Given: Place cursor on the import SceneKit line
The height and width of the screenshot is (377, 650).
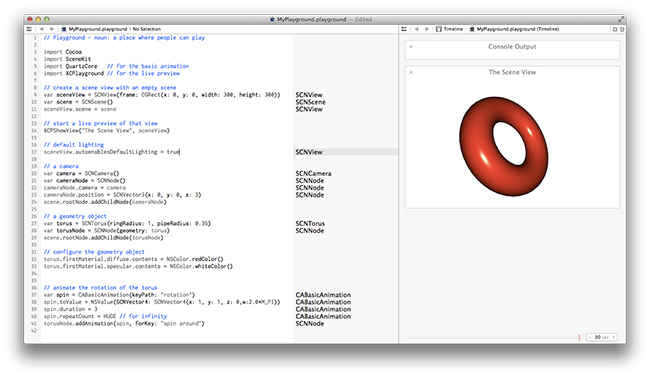Looking at the screenshot, I should pyautogui.click(x=67, y=59).
